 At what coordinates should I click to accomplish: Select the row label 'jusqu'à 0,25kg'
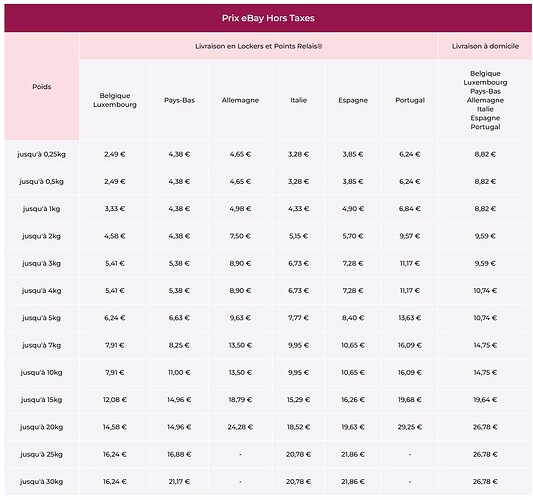coord(41,154)
